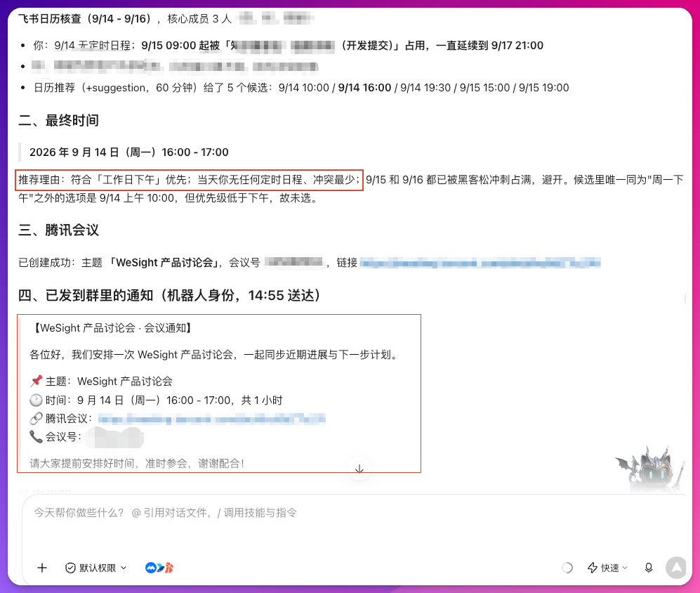The image size is (700, 593).
Task: Click the text 推荐理由：符合「工作日下午」优先
Action: 103,180
